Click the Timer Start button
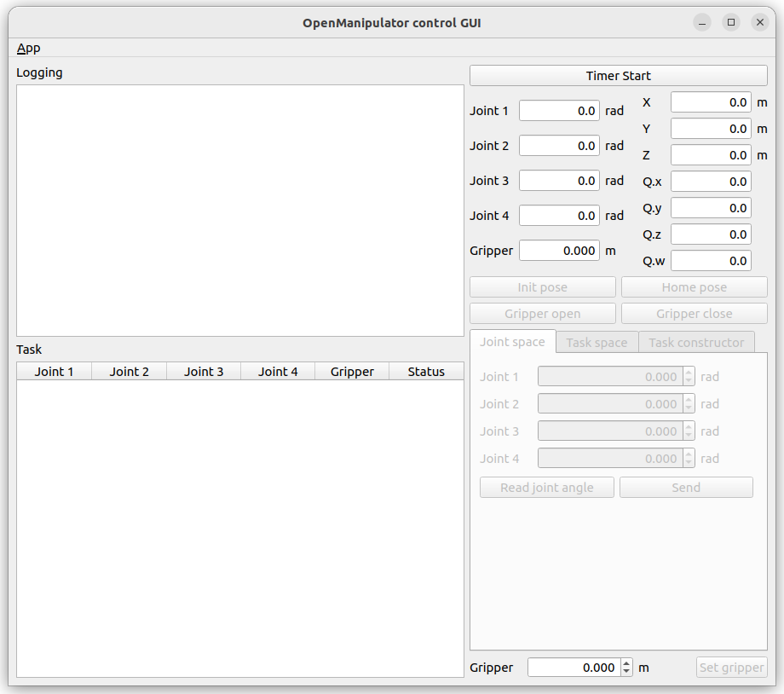This screenshot has width=784, height=694. (618, 76)
